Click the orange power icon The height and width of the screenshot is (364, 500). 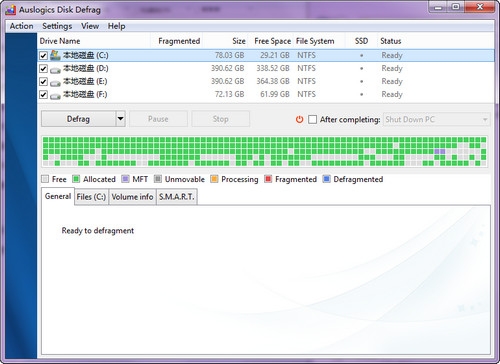click(x=300, y=119)
